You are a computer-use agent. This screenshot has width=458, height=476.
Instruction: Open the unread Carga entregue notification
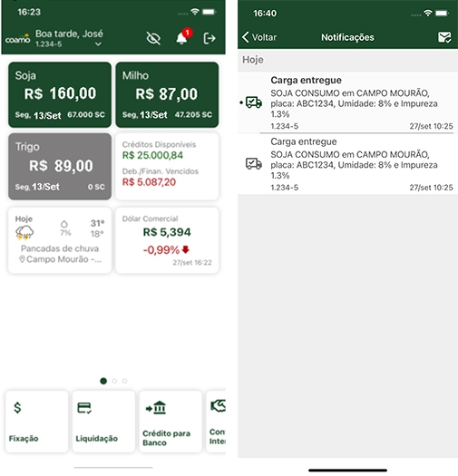point(347,102)
